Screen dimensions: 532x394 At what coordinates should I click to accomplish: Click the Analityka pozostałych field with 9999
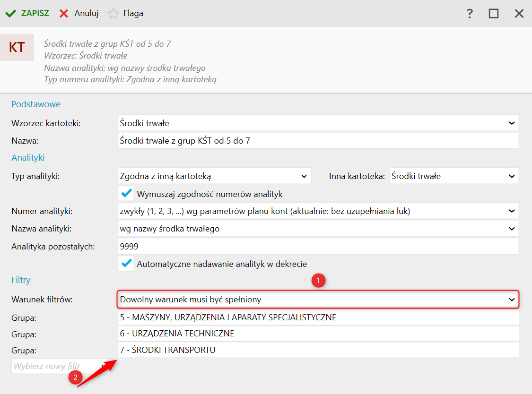point(318,246)
